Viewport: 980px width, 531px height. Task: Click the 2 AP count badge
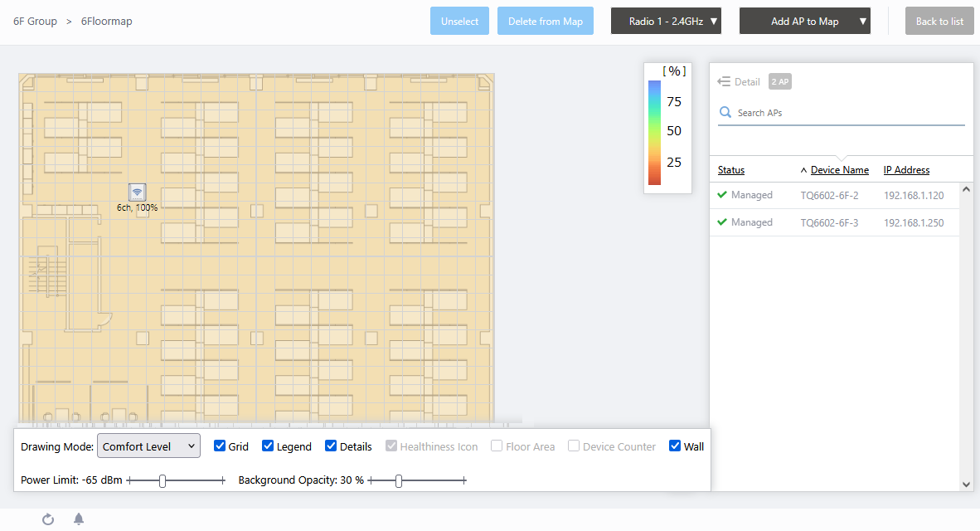pos(779,81)
